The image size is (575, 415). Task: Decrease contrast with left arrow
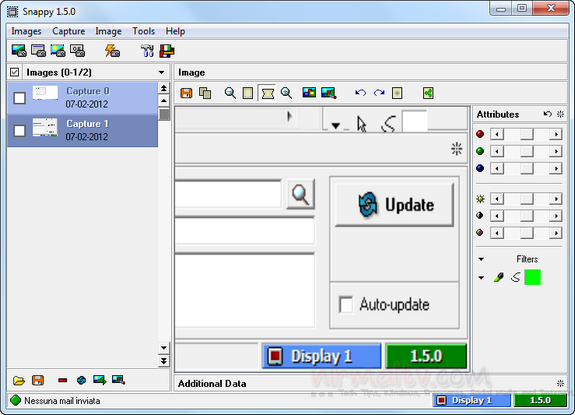497,216
